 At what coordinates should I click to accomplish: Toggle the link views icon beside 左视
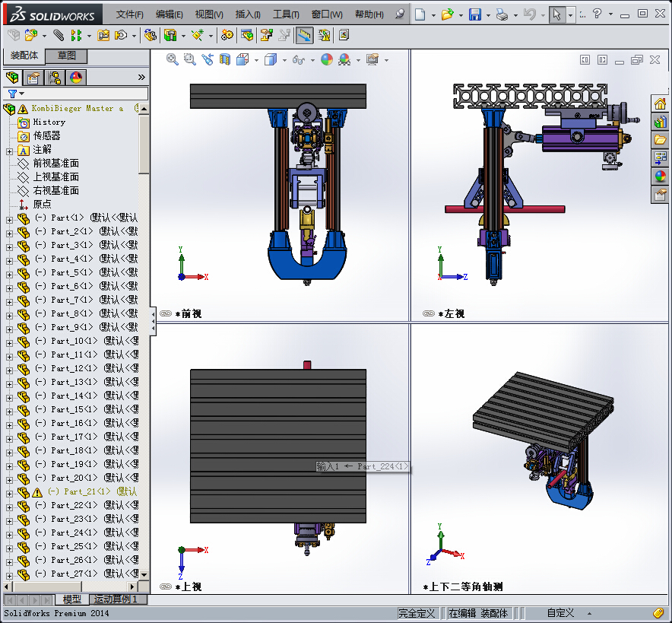(x=429, y=313)
